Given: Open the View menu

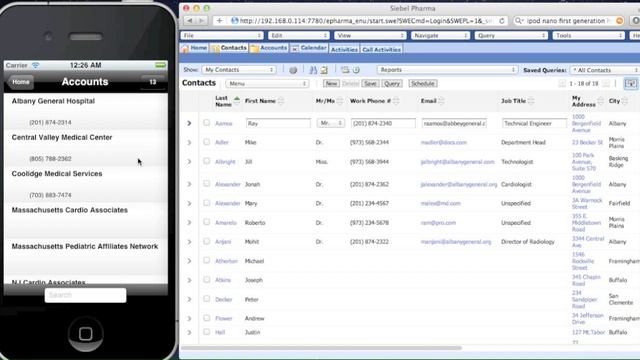Looking at the screenshot, I should pyautogui.click(x=370, y=36).
